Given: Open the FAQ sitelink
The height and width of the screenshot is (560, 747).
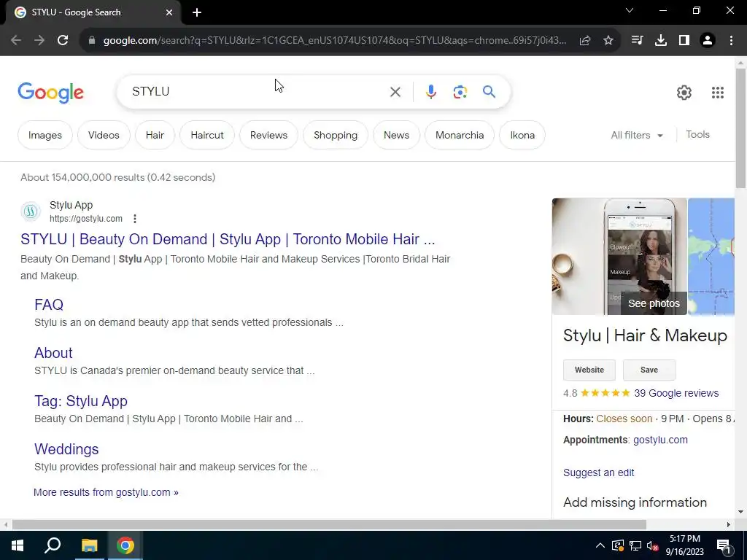Looking at the screenshot, I should coord(49,305).
